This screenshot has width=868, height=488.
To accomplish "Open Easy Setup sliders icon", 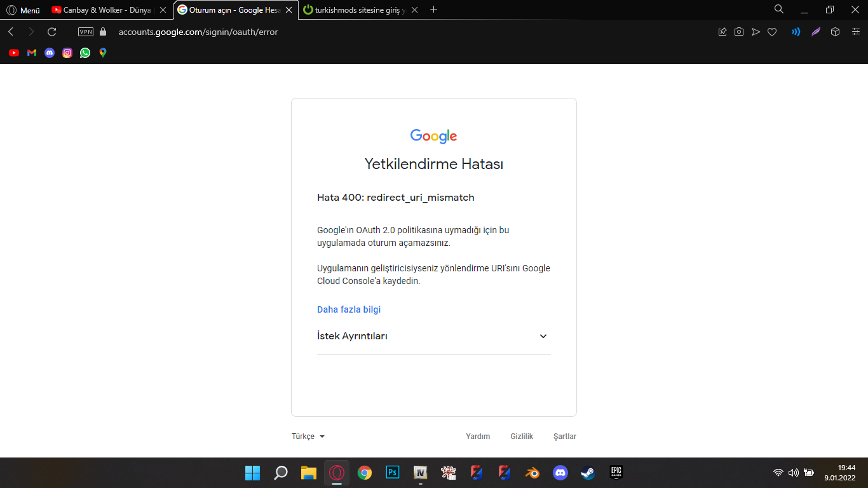I will (855, 32).
